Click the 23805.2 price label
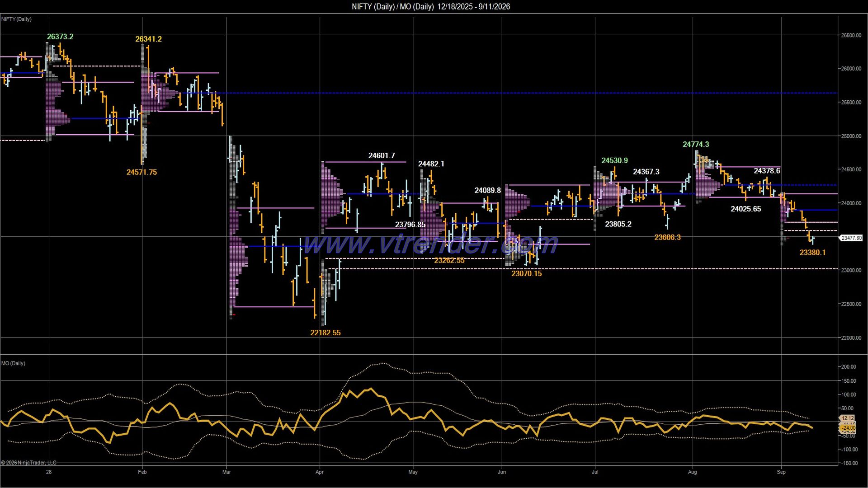The image size is (868, 488). tap(618, 224)
